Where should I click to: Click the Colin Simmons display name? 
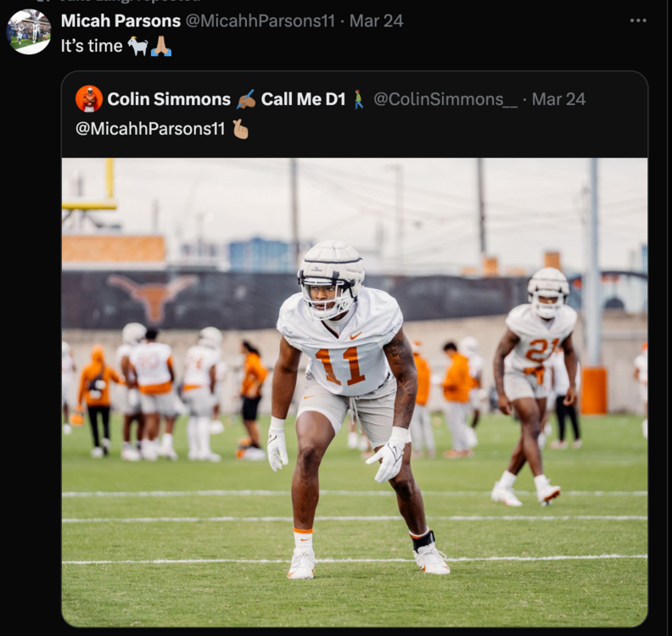pos(169,99)
